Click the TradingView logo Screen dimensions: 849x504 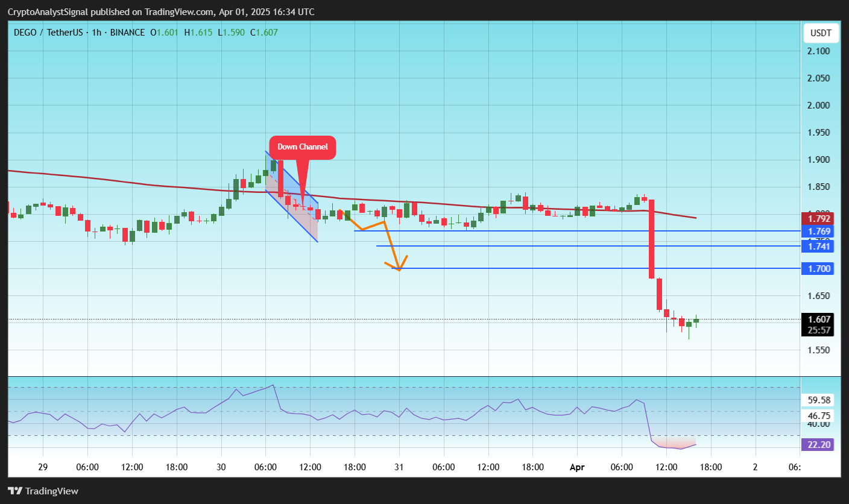click(x=43, y=491)
